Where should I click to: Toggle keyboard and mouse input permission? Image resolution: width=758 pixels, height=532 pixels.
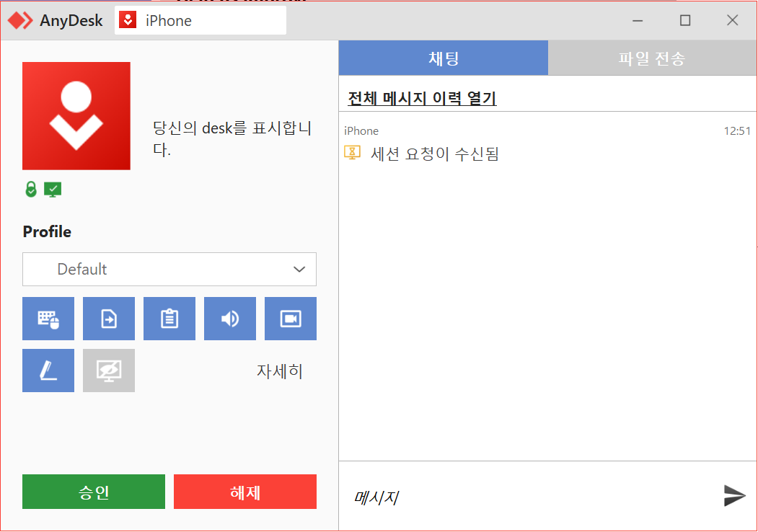point(48,318)
